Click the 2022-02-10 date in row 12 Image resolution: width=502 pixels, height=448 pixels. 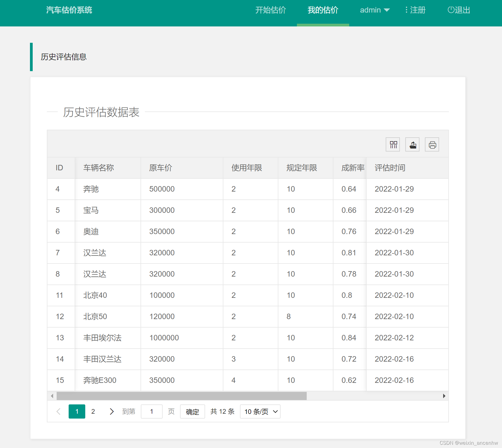[407, 317]
